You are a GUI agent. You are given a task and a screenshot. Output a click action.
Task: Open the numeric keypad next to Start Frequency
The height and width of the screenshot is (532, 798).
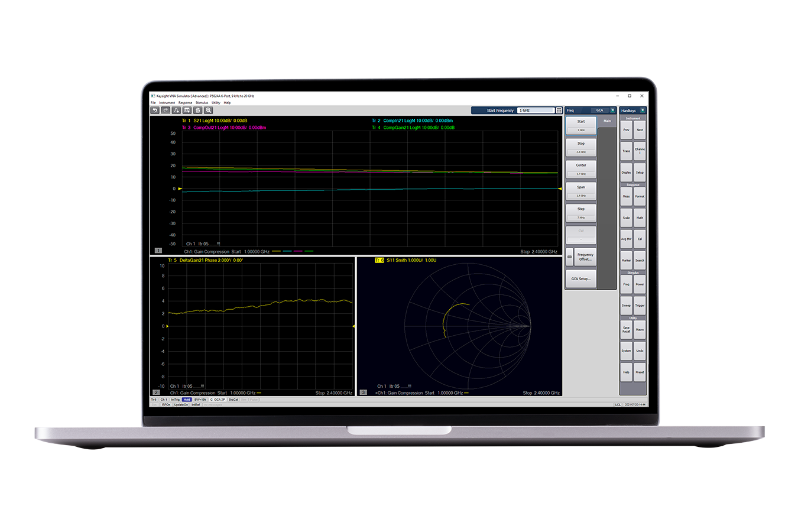coord(559,111)
